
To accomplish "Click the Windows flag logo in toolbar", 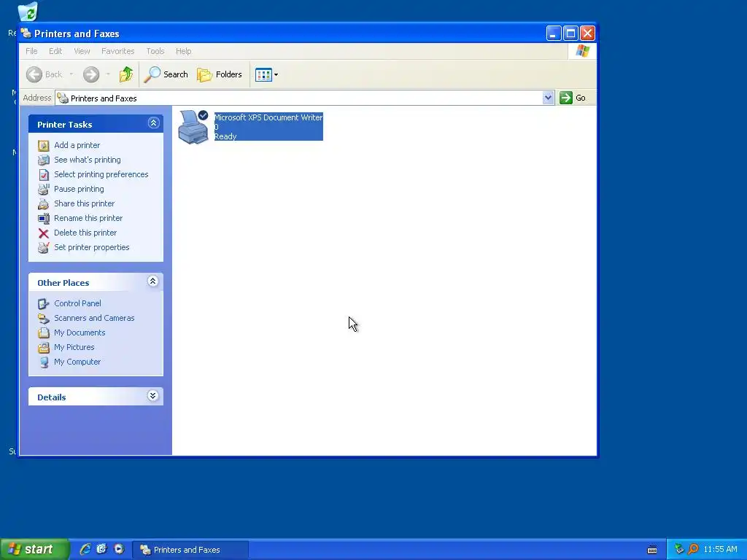I will click(582, 51).
